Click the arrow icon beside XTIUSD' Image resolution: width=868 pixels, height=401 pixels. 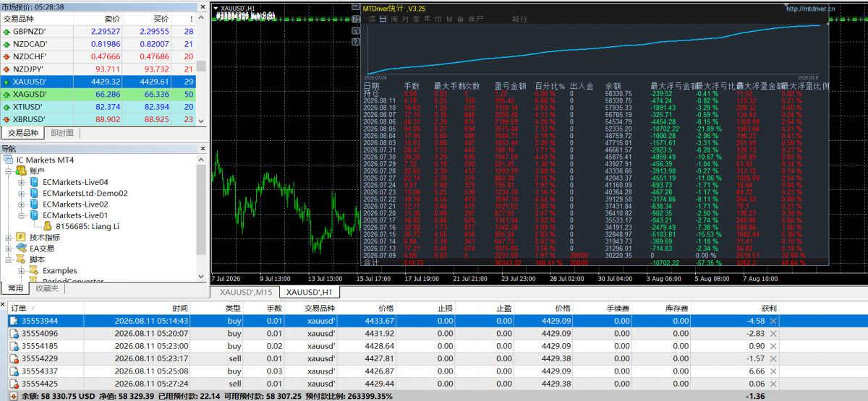tap(7, 107)
